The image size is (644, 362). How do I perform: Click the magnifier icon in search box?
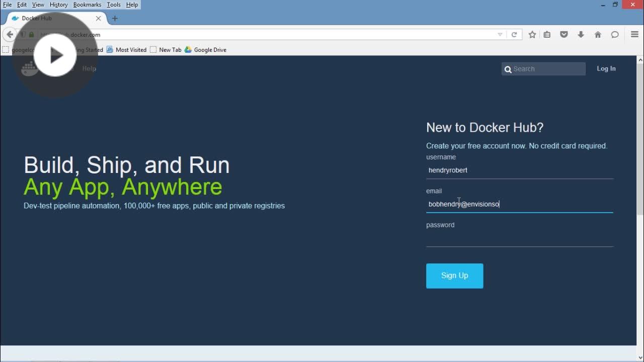pos(508,69)
